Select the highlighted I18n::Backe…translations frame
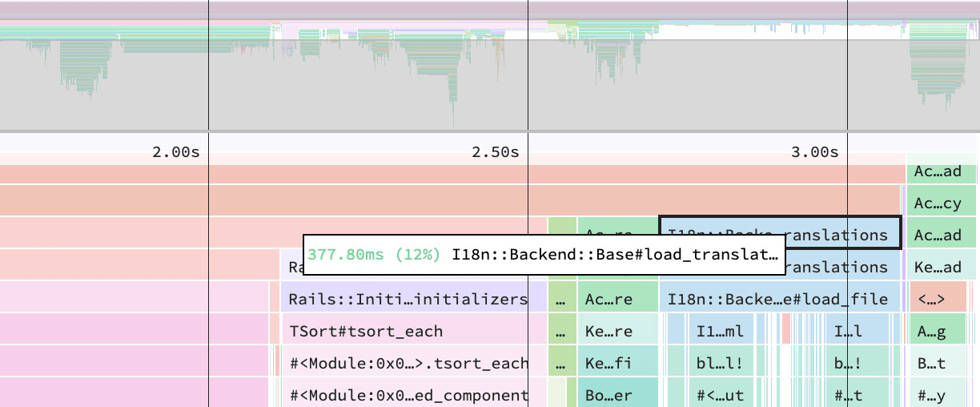This screenshot has width=980, height=407. tap(780, 232)
